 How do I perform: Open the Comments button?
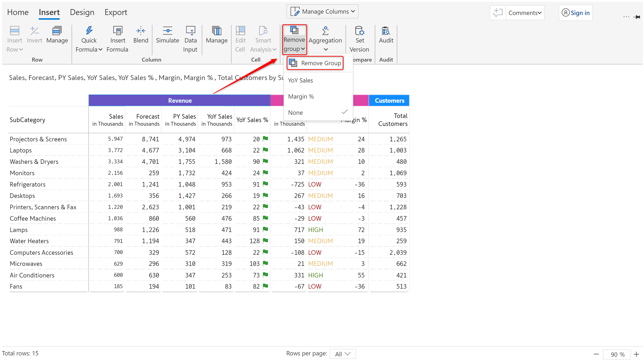(x=525, y=13)
